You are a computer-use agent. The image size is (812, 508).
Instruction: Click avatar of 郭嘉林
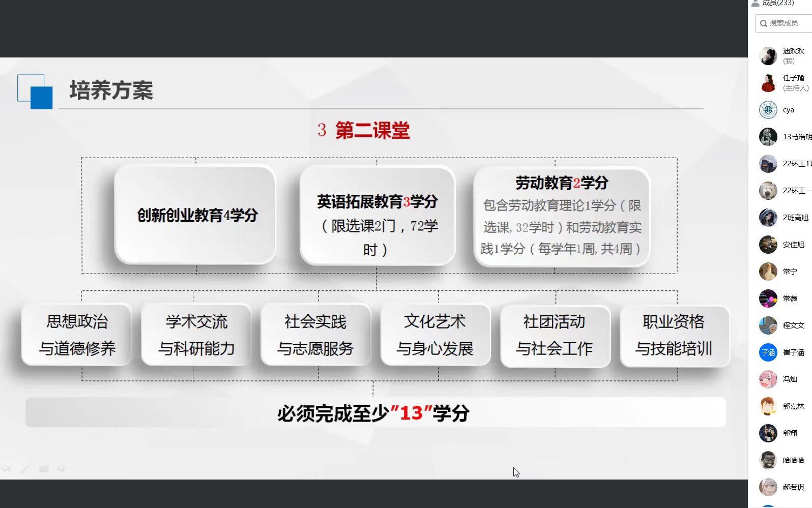coord(768,406)
